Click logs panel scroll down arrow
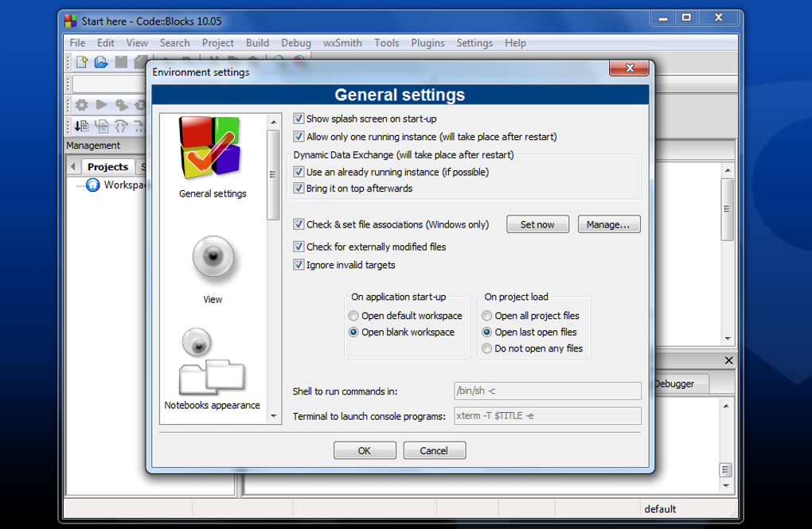This screenshot has height=529, width=812. 726,485
